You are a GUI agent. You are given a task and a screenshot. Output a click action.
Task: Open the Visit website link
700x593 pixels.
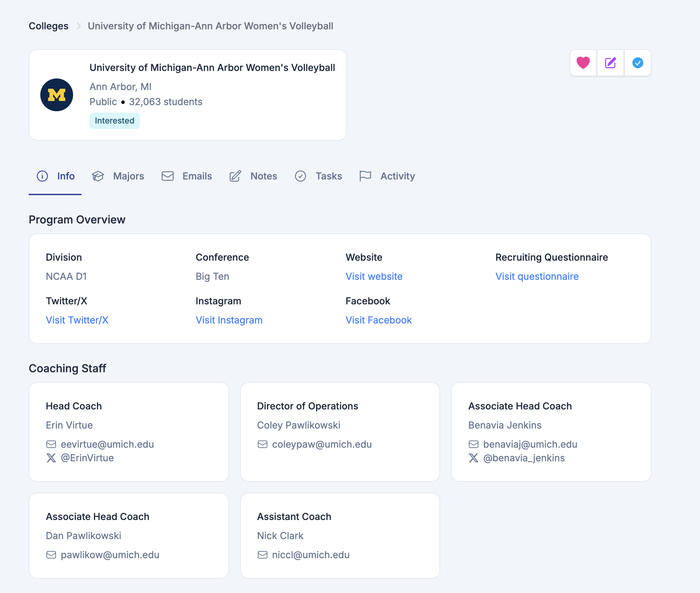click(374, 276)
